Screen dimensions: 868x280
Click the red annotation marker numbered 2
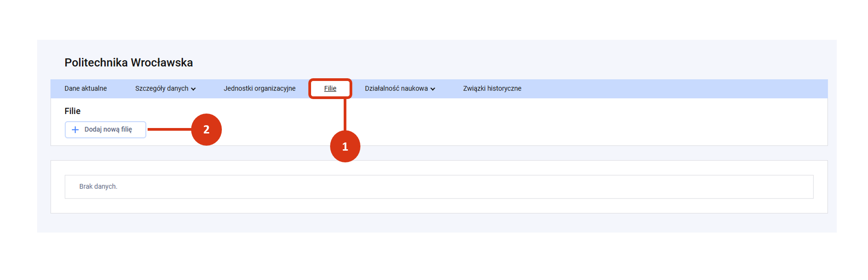click(206, 130)
